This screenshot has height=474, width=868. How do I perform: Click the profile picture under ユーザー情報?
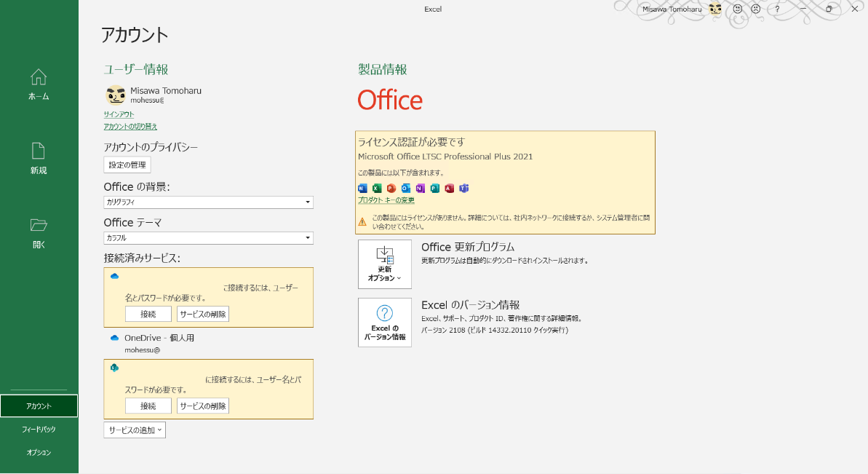coord(116,95)
